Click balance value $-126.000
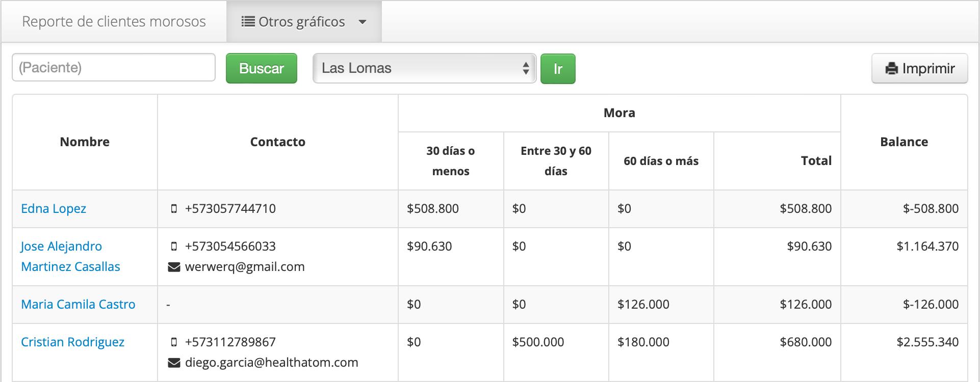 pyautogui.click(x=931, y=305)
